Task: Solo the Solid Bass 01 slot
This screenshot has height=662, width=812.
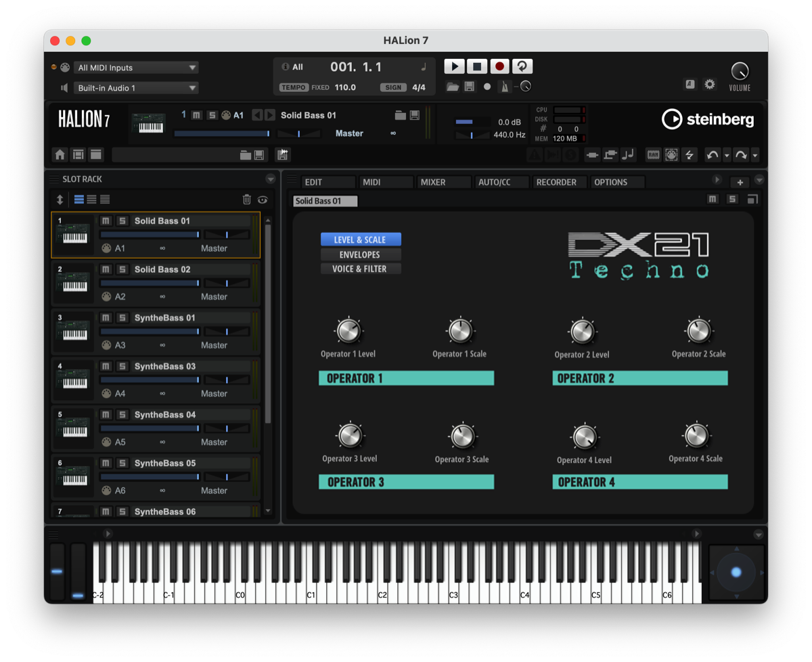Action: pos(122,221)
